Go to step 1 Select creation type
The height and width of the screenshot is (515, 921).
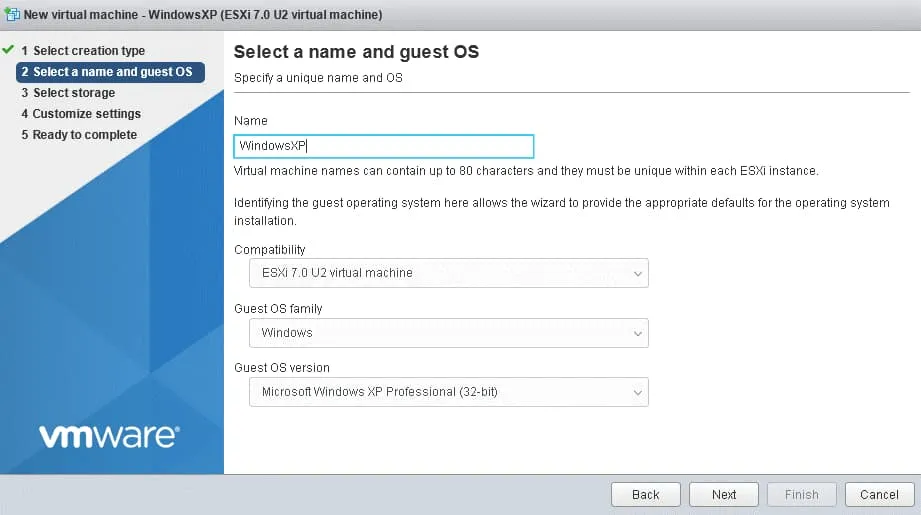(x=88, y=51)
